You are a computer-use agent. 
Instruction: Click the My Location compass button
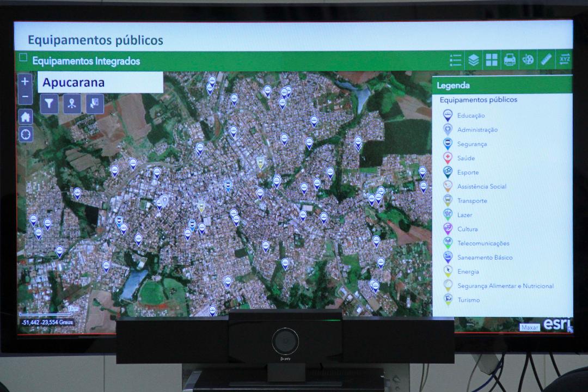click(x=26, y=134)
